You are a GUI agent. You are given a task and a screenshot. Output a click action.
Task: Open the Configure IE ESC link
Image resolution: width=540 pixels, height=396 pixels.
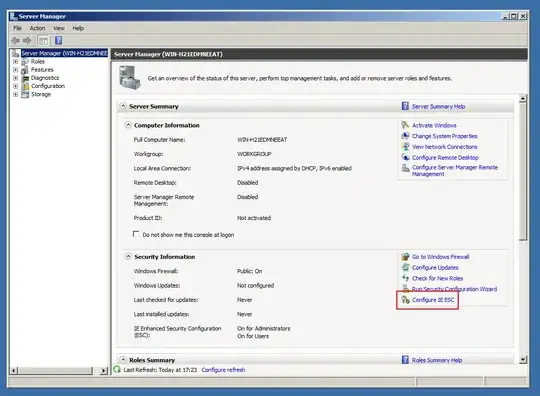[x=433, y=300]
